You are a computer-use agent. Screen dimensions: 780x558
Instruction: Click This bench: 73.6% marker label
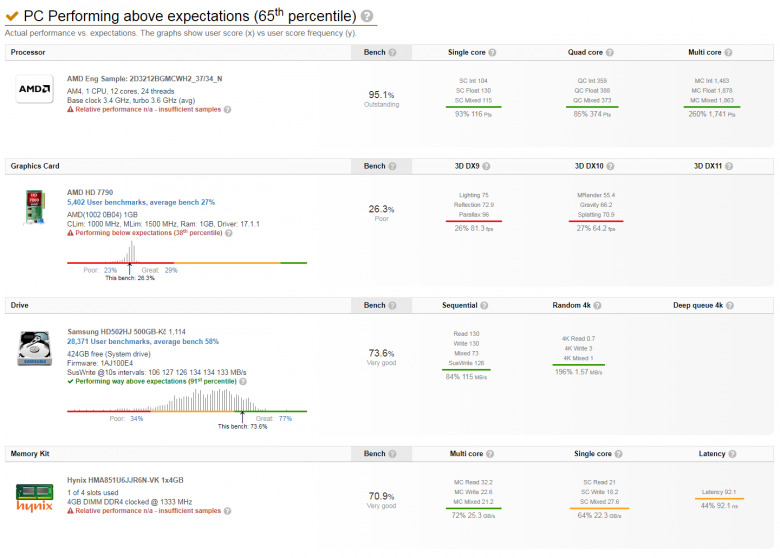(242, 427)
